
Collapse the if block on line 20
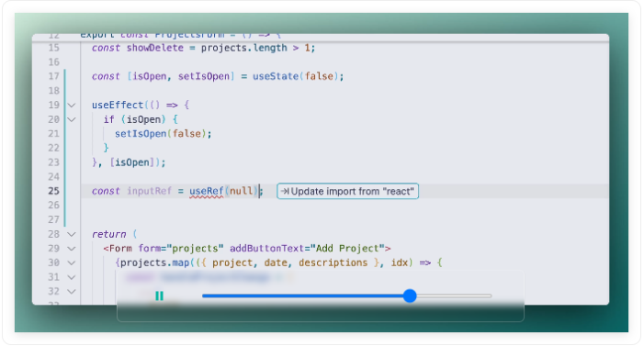point(72,119)
